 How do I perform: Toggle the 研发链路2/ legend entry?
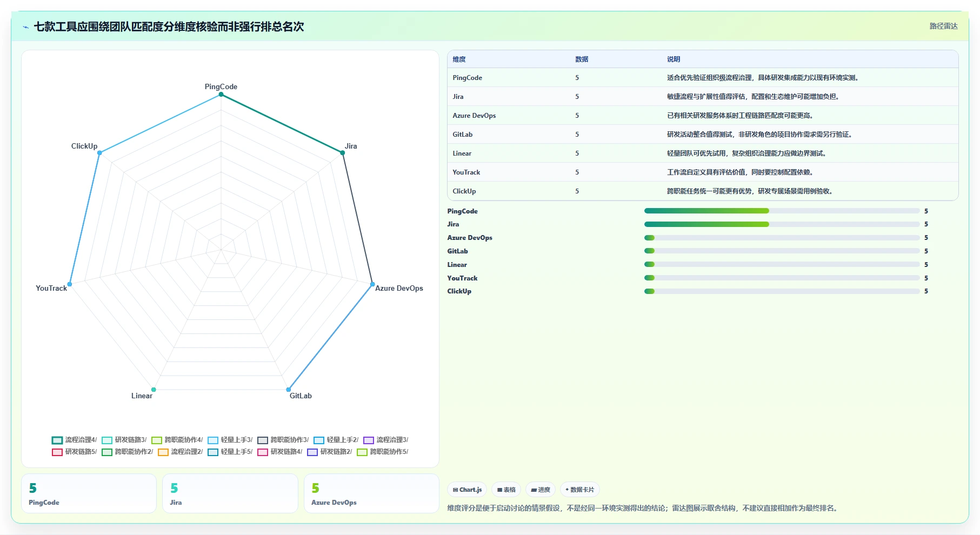(x=330, y=452)
